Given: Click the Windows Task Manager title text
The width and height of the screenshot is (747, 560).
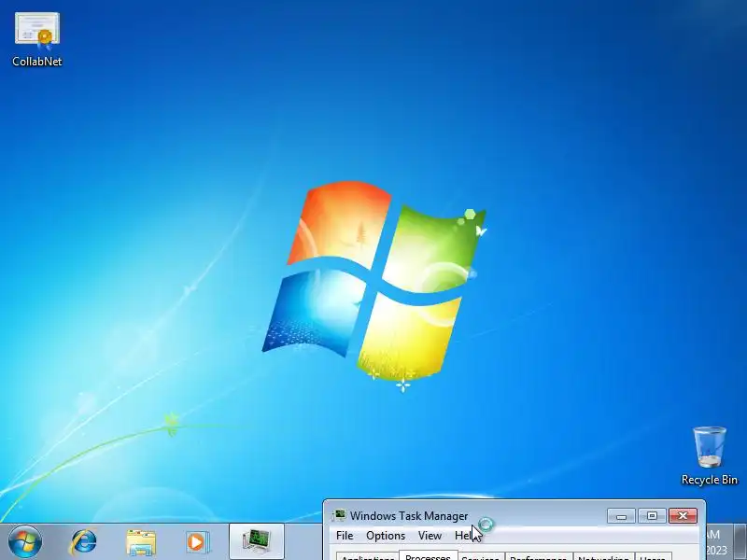Looking at the screenshot, I should (x=409, y=516).
